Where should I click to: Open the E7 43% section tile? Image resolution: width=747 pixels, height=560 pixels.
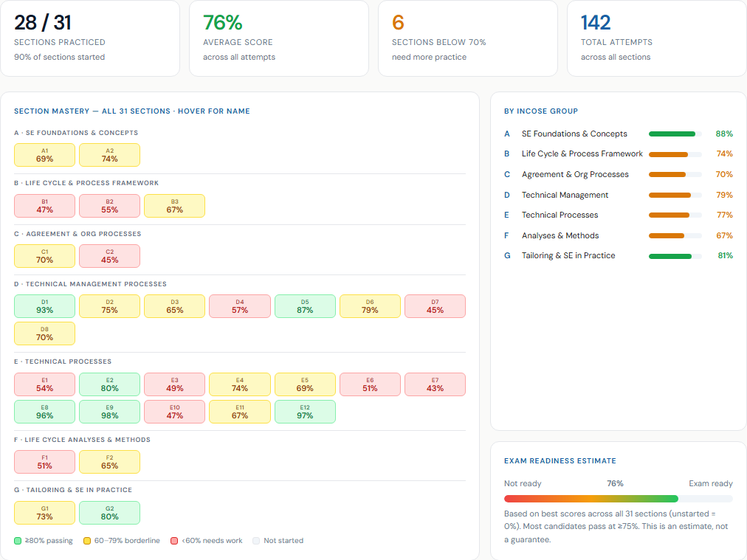point(435,384)
